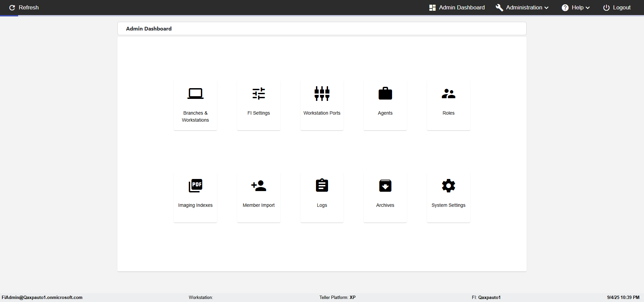Open Logs clipboard icon
The height and width of the screenshot is (302, 644).
tap(322, 185)
